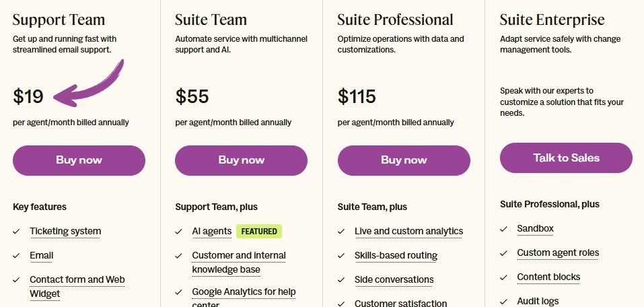
Task: Open the Sandbox feature link
Action: coord(535,228)
